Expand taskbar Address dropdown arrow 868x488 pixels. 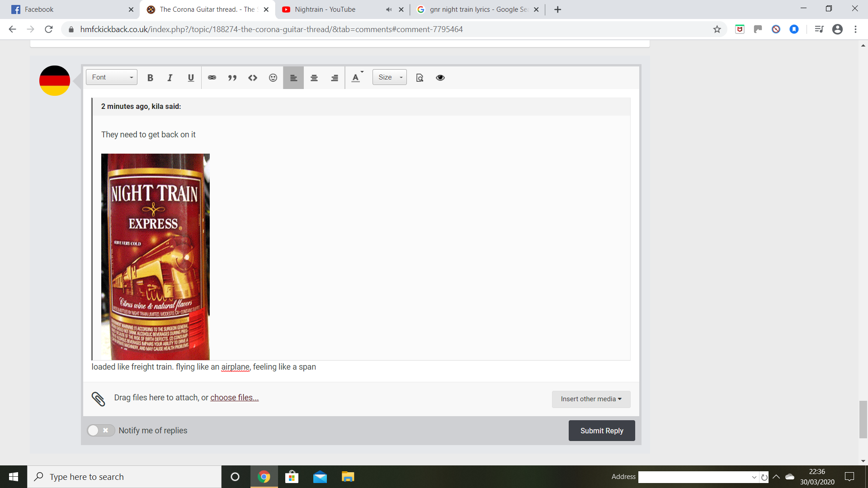[x=754, y=477]
